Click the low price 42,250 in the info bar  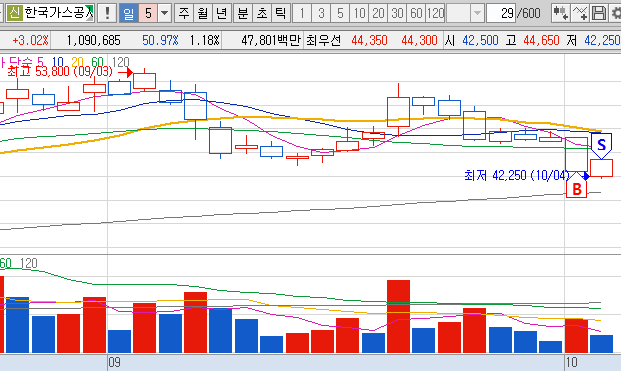point(602,40)
